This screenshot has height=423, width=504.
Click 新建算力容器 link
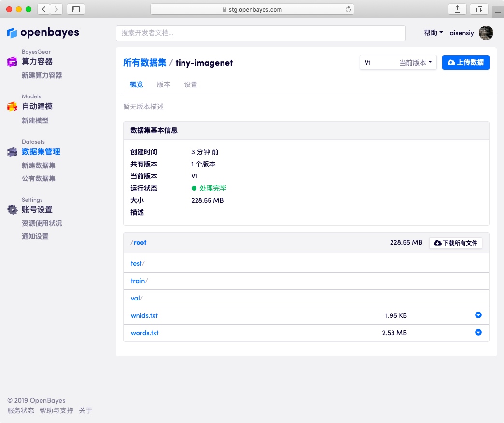pyautogui.click(x=42, y=75)
